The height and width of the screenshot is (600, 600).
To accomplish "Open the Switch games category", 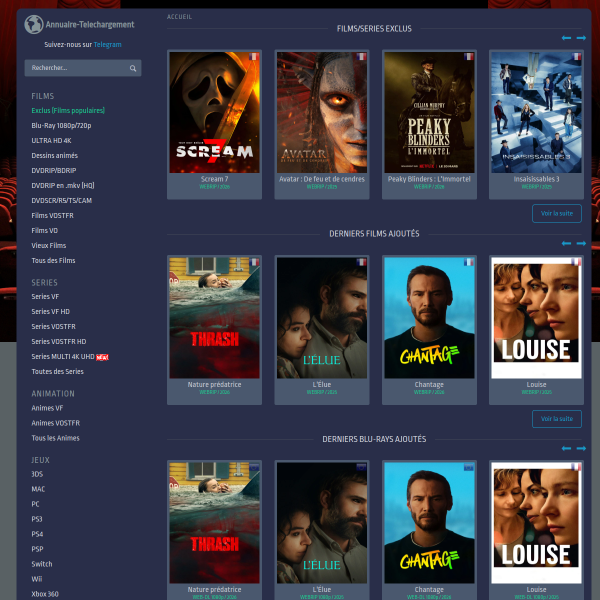I will click(42, 564).
